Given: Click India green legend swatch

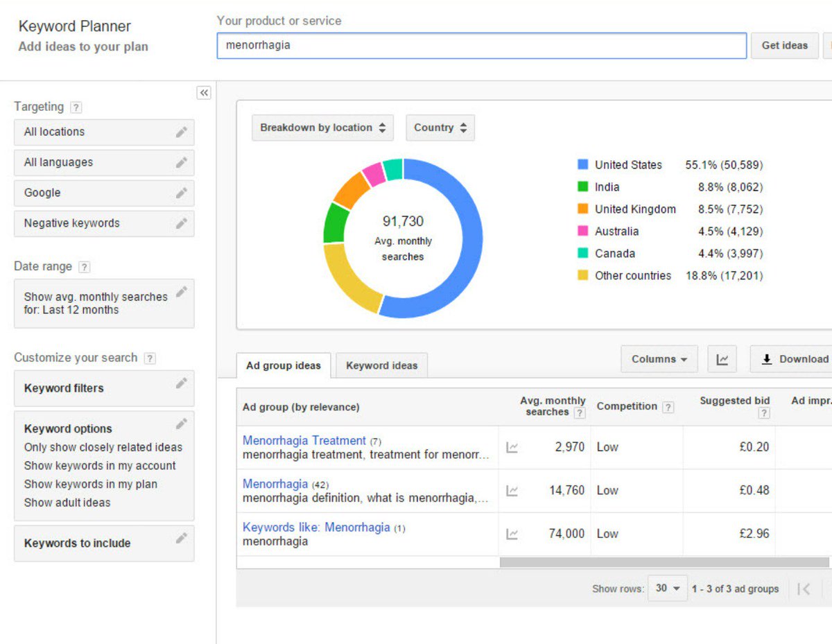Looking at the screenshot, I should tap(583, 187).
